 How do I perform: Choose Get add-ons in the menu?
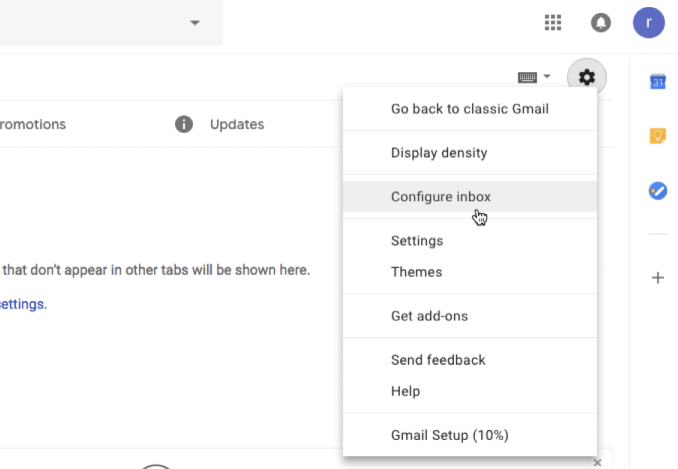coord(470,316)
